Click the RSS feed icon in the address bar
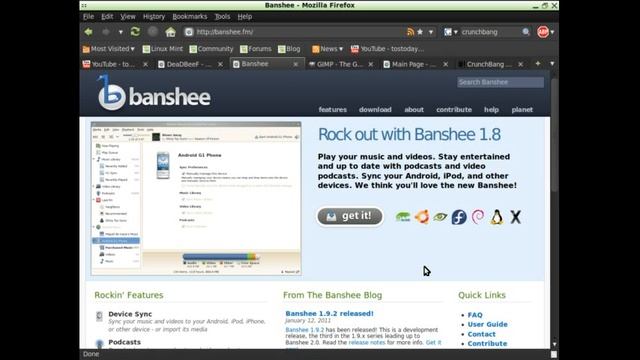Image resolution: width=640 pixels, height=360 pixels. tap(410, 32)
